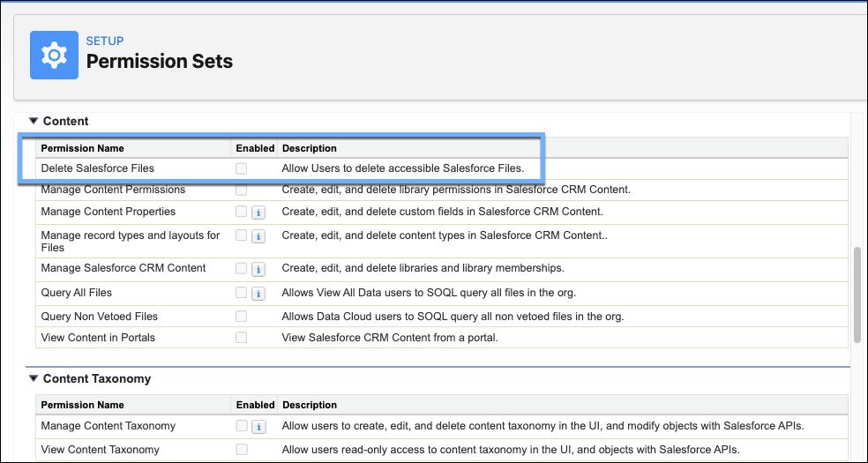868x463 pixels.
Task: Click Content table Enabled column header
Action: coord(255,148)
